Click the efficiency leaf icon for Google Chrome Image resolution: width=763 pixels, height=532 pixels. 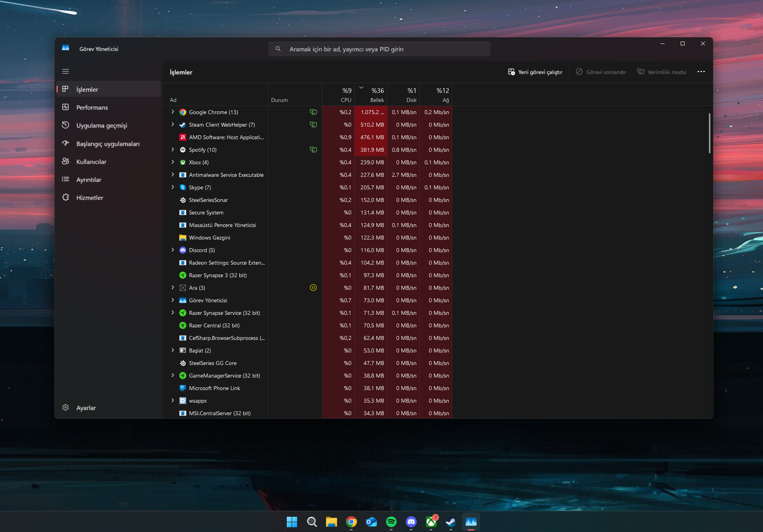[x=313, y=112]
